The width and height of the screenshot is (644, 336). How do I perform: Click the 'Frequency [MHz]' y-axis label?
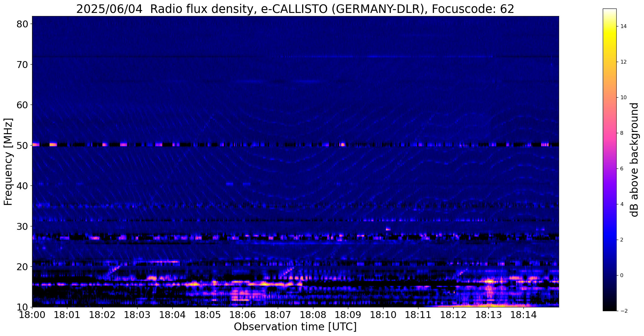pos(8,162)
